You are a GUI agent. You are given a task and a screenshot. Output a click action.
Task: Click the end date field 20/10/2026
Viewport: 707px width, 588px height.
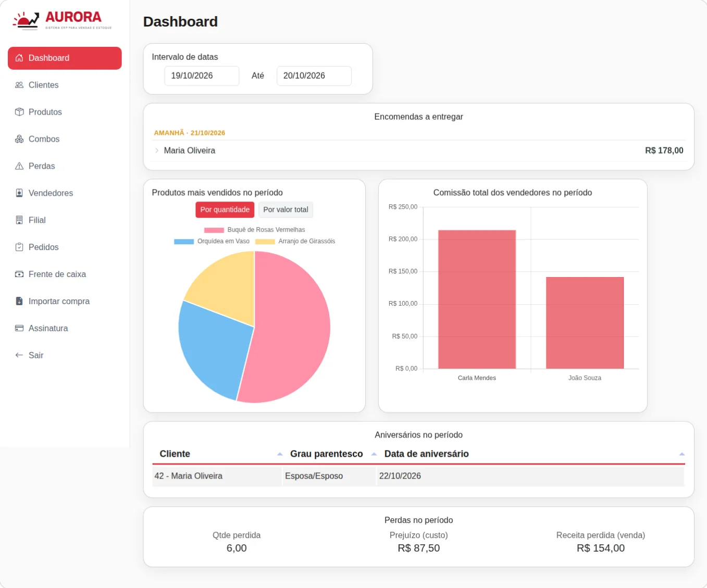point(314,76)
